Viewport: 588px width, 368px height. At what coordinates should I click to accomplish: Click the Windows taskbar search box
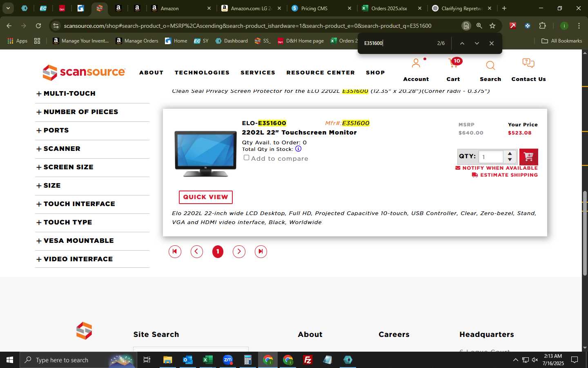point(78,360)
